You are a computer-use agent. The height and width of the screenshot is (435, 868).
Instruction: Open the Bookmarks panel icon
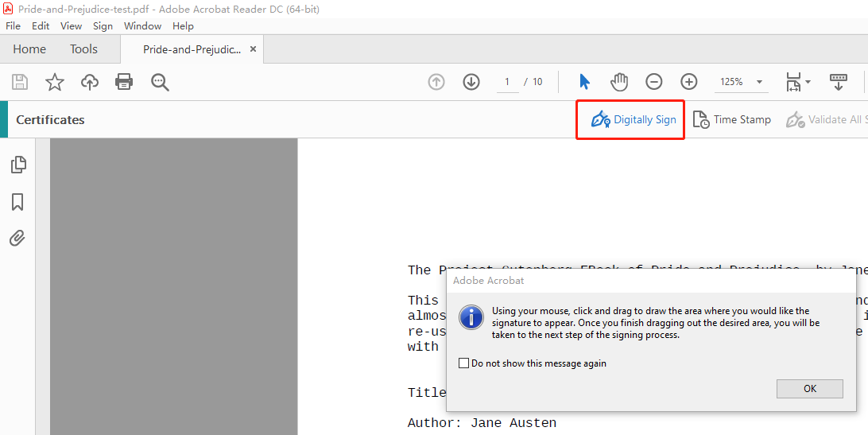coord(17,202)
